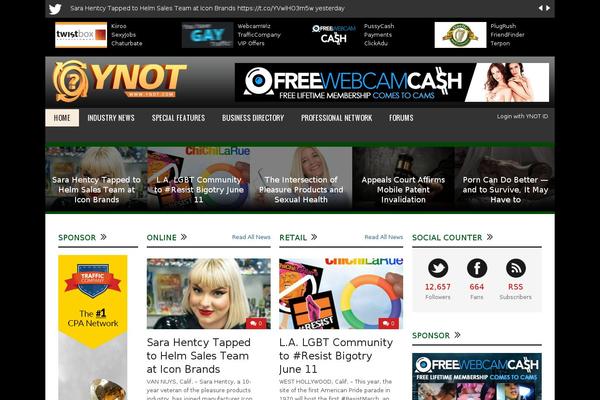Click the 12,657 followers count
600x400 pixels.
438,287
